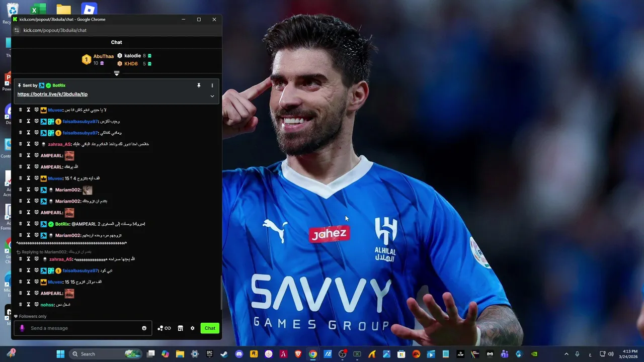Open Steam from the taskbar
The height and width of the screenshot is (362, 644).
coord(224,354)
